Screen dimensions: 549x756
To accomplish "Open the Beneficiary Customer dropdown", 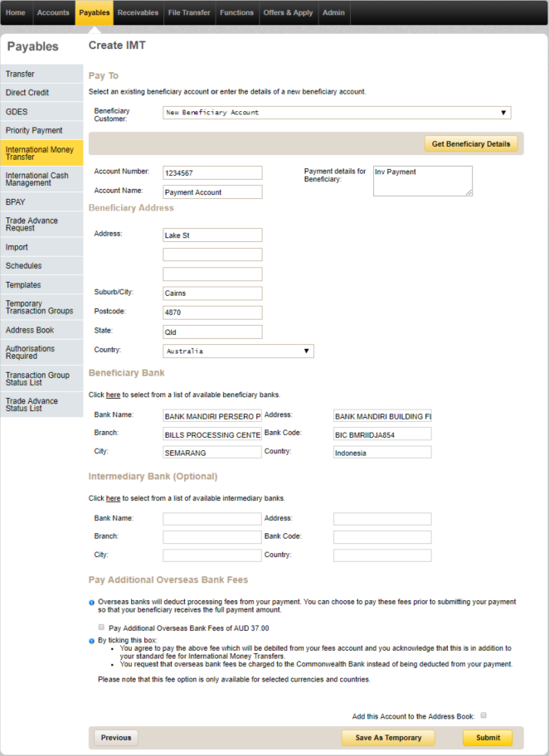I will point(336,113).
